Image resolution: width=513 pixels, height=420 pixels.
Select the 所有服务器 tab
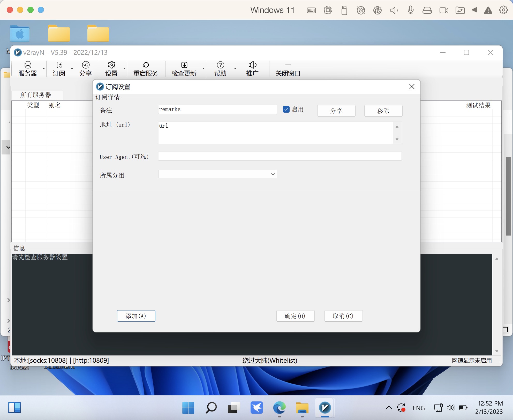coord(36,95)
